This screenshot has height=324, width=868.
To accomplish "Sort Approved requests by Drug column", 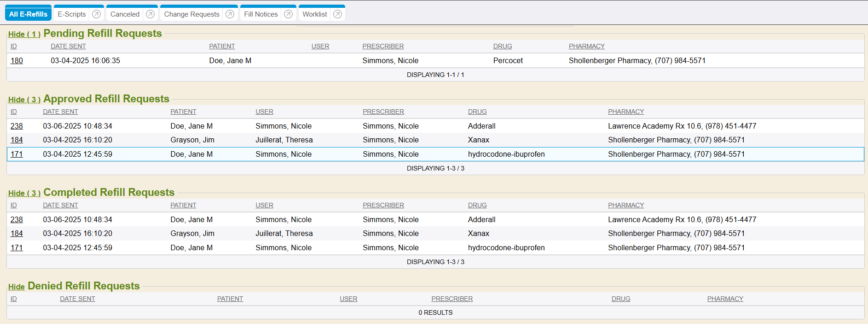I will [477, 112].
